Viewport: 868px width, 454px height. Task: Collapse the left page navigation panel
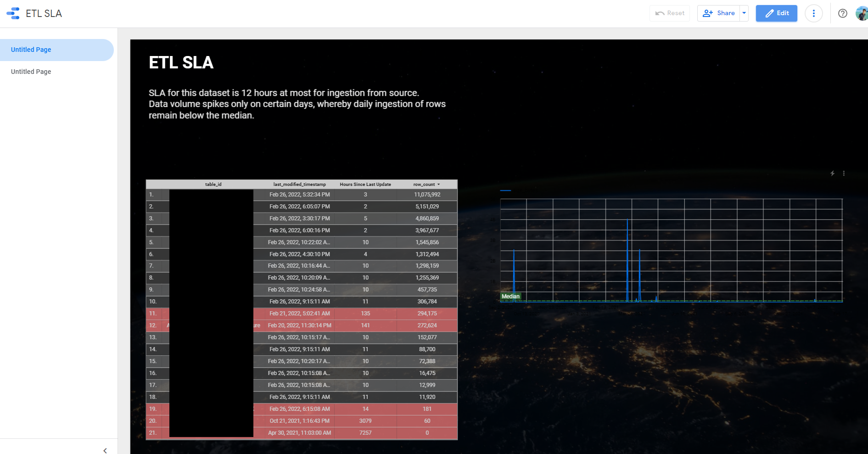[105, 450]
